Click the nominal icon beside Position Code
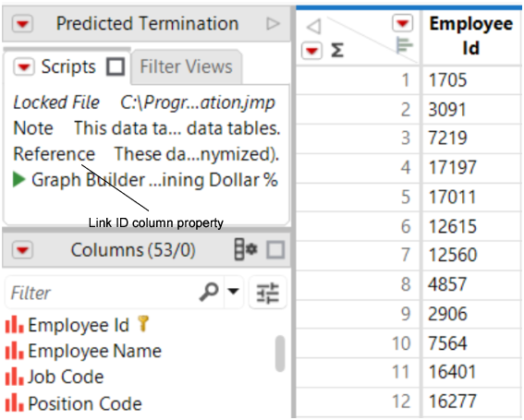Screen dimensions: 524x420 15,402
